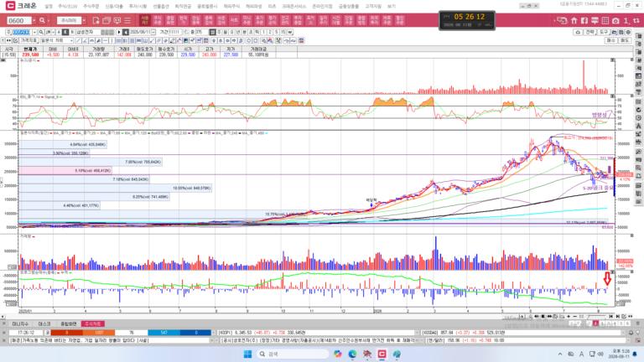
Task: Open the hamburger list icon in red toolbar
Action: [127, 20]
